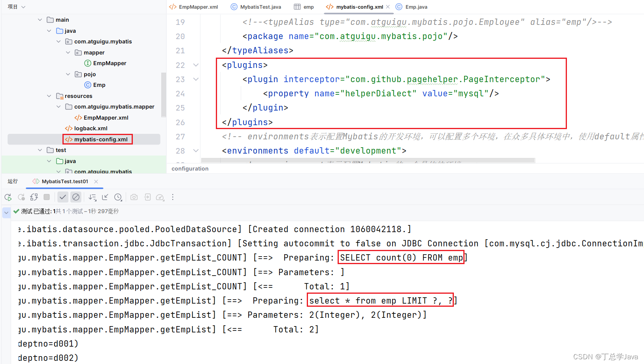Fold the plugin block at line 23
644x364 pixels.
[x=196, y=79]
